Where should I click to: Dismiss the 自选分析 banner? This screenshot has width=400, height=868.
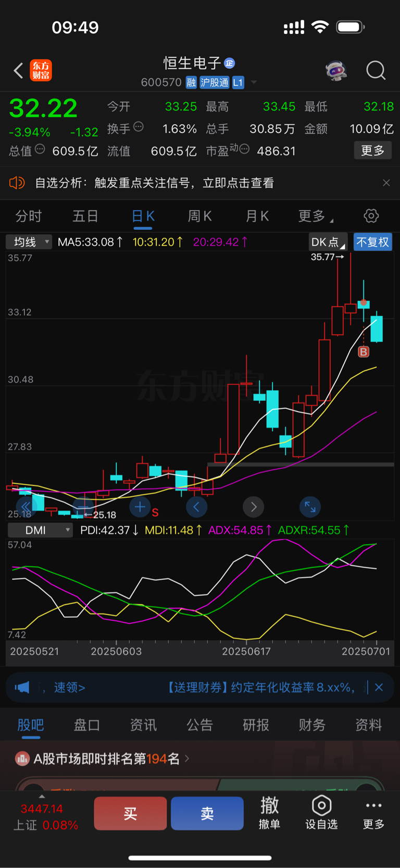(x=386, y=183)
